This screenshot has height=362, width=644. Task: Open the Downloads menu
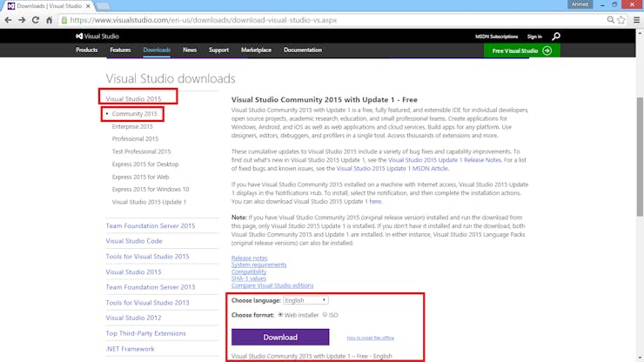157,50
